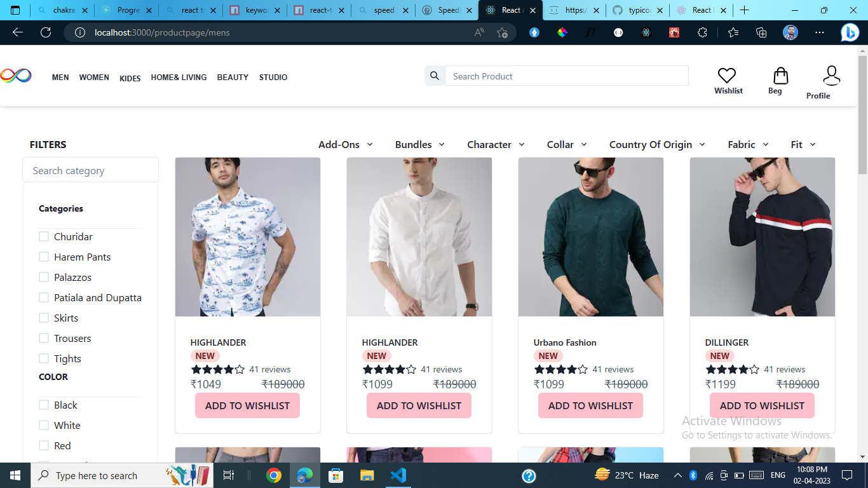The height and width of the screenshot is (488, 868).
Task: Go to the MEN section
Action: 60,77
